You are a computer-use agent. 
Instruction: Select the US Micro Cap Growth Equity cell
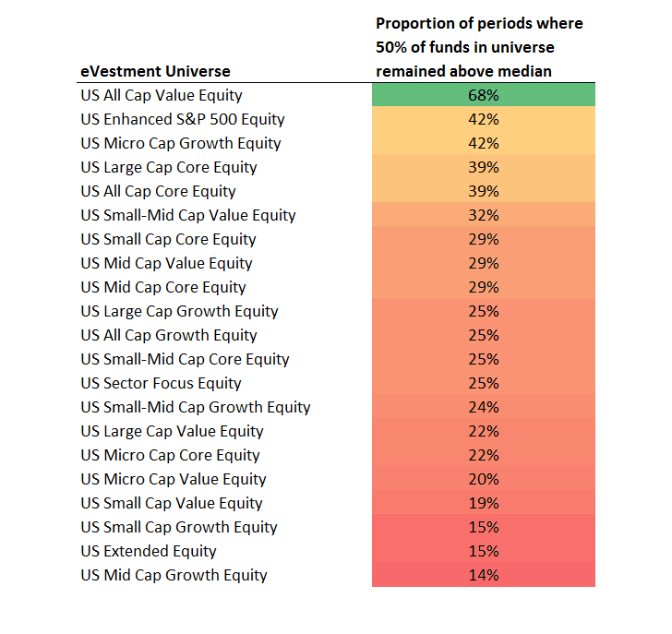181,143
